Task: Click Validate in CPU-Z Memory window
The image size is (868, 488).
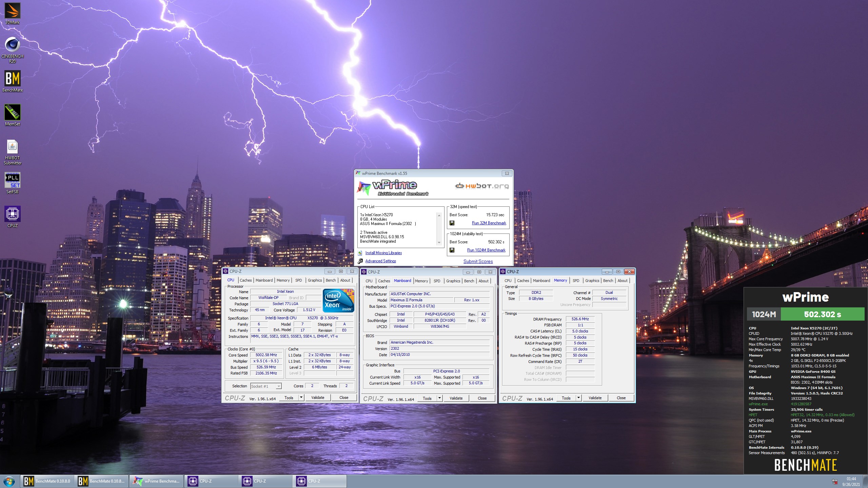Action: pos(595,398)
